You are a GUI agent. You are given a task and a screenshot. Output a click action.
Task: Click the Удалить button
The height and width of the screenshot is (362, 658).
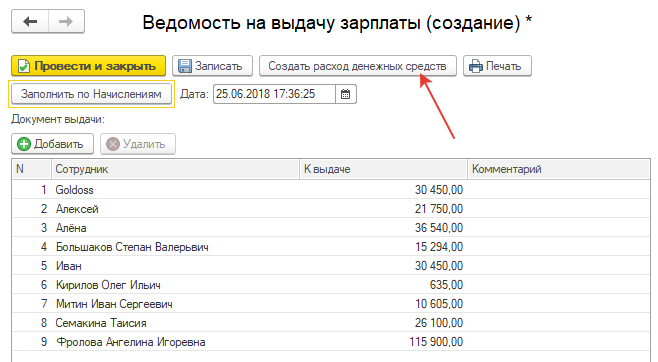[x=138, y=144]
